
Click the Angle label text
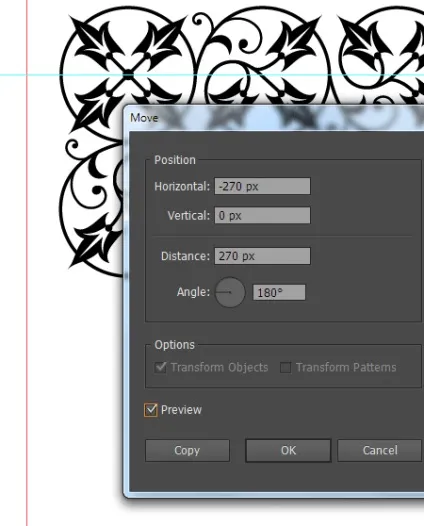[193, 292]
